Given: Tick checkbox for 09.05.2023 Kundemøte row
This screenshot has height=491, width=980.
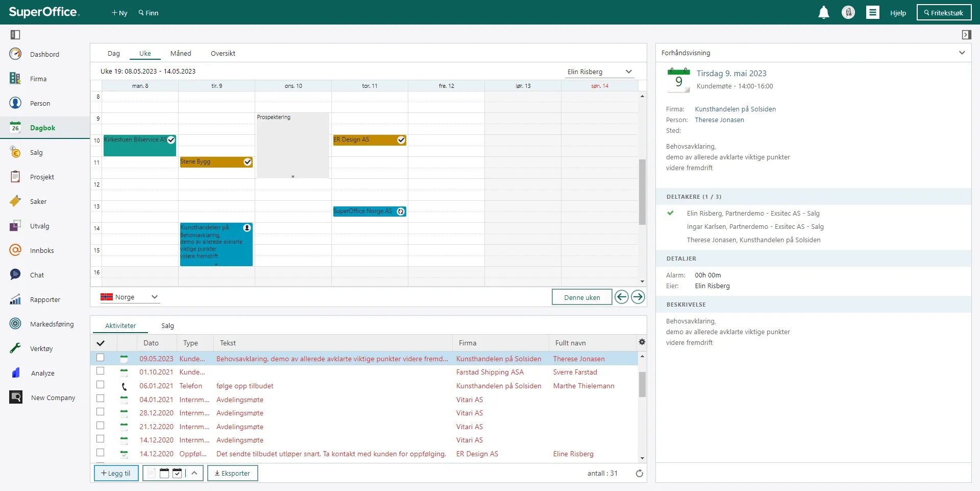Looking at the screenshot, I should tap(100, 358).
